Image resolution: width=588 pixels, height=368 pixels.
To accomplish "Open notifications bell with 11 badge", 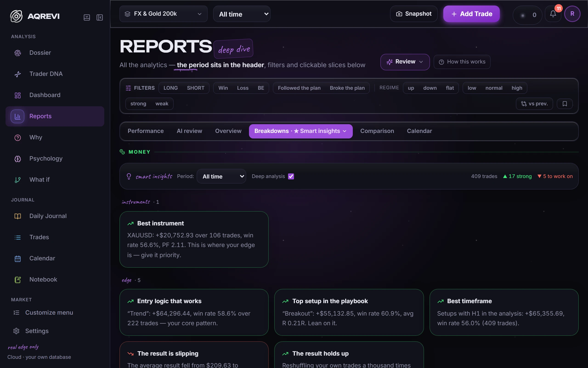I will (553, 14).
